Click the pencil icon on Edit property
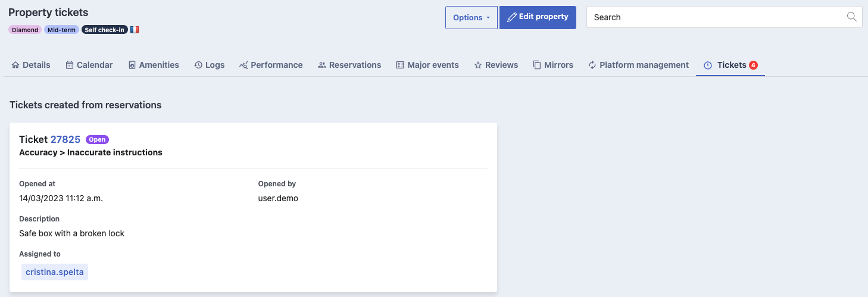The height and width of the screenshot is (297, 868). [511, 17]
